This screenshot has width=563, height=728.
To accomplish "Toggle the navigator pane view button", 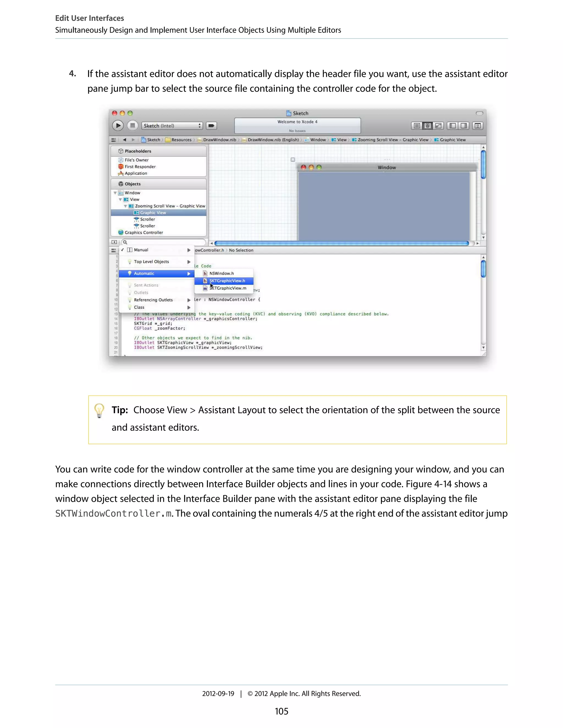I will pos(452,126).
